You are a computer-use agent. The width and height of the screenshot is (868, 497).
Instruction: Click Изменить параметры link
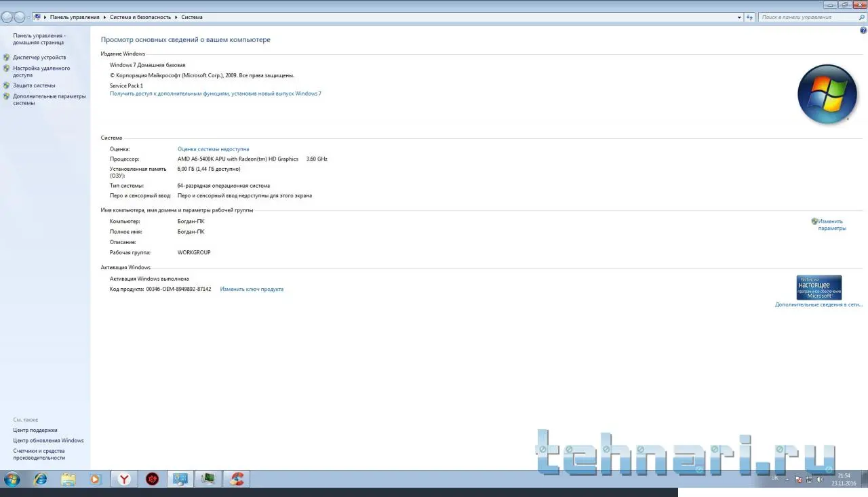tap(831, 224)
